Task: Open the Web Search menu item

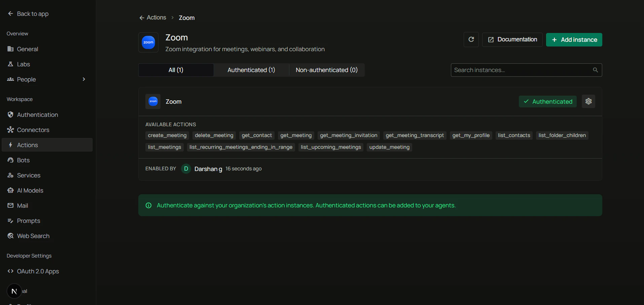Action: click(47, 236)
